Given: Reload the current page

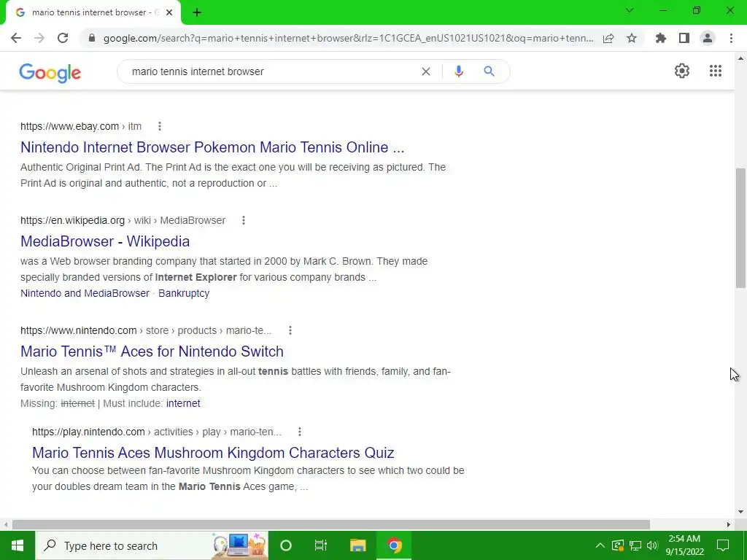Looking at the screenshot, I should pos(63,38).
